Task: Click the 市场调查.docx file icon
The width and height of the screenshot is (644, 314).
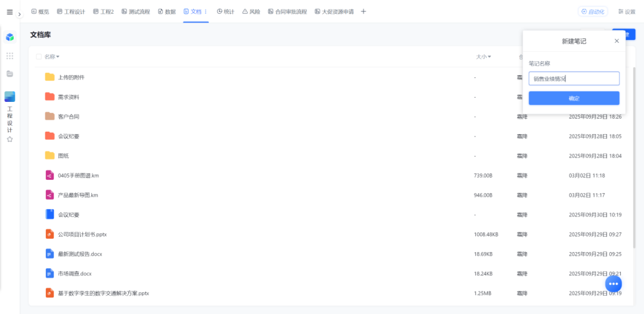Action: (49, 273)
